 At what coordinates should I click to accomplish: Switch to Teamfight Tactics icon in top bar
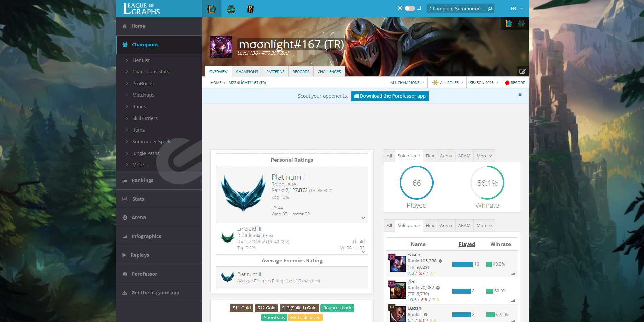231,9
